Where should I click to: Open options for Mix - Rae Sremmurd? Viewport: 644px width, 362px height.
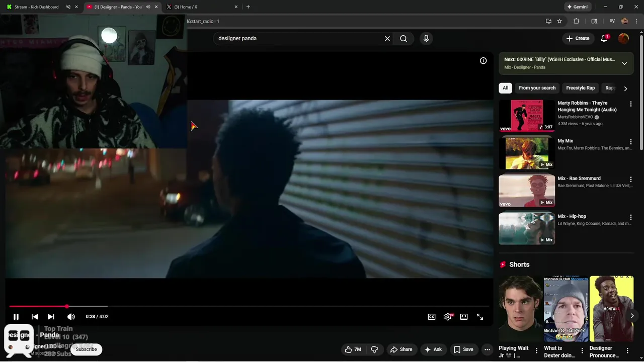tap(630, 179)
